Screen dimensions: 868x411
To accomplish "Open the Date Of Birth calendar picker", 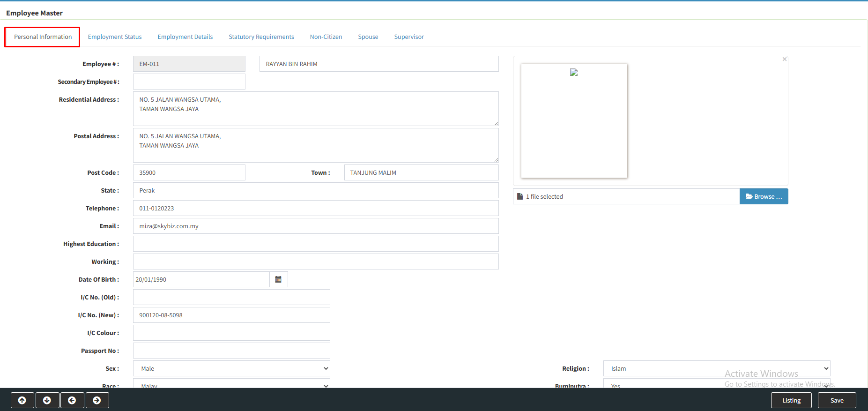I will coord(278,279).
